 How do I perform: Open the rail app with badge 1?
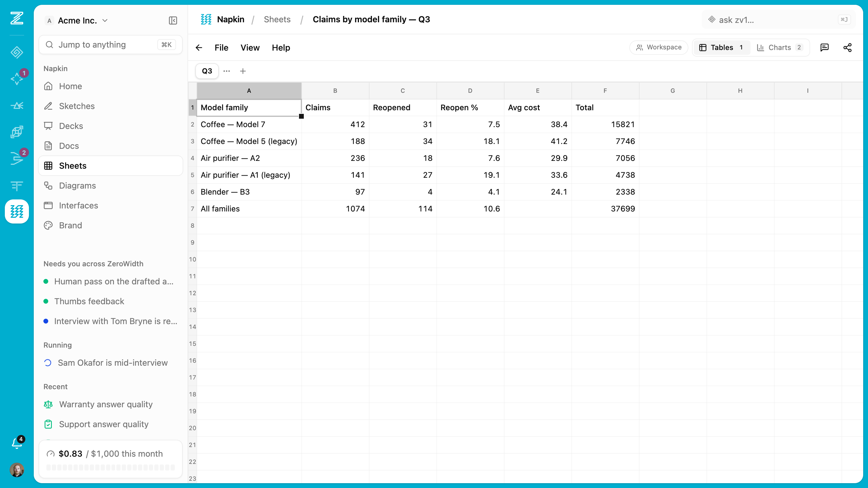(x=17, y=79)
